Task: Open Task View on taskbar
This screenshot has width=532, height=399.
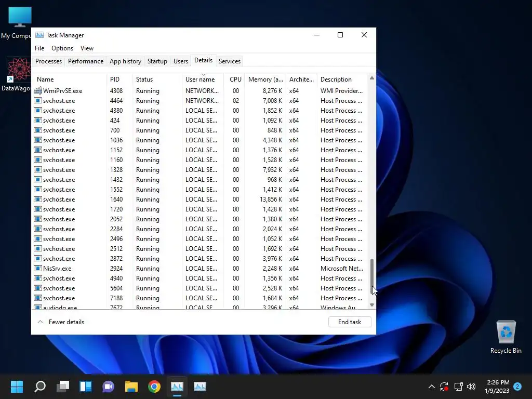Action: tap(63, 387)
